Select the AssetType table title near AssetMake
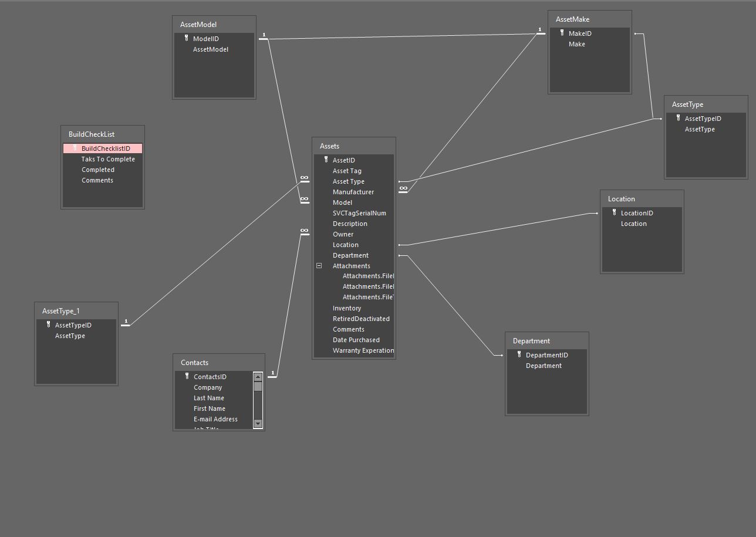The image size is (756, 537). 687,104
